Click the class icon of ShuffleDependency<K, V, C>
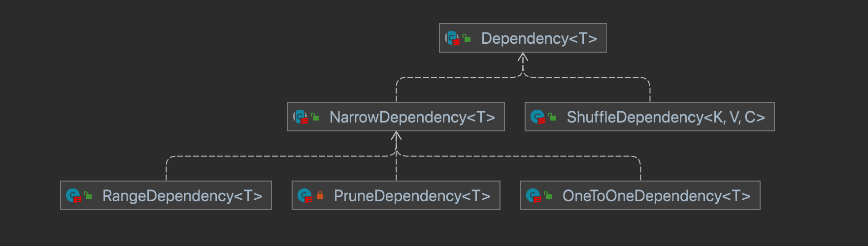Screen dimensions: 868x246 537,117
